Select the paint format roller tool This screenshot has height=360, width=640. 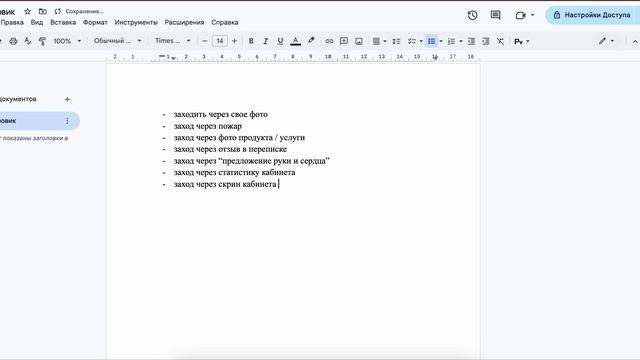coord(42,41)
